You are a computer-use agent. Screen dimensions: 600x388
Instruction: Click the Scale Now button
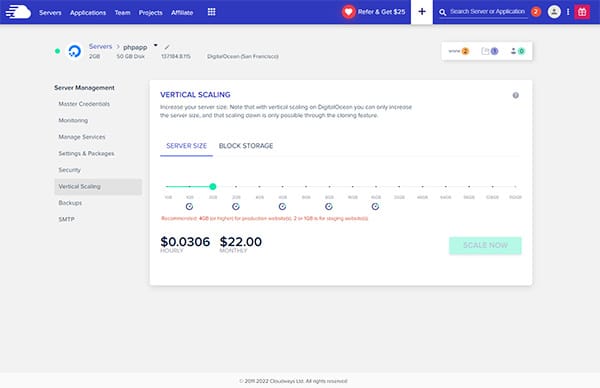click(485, 245)
